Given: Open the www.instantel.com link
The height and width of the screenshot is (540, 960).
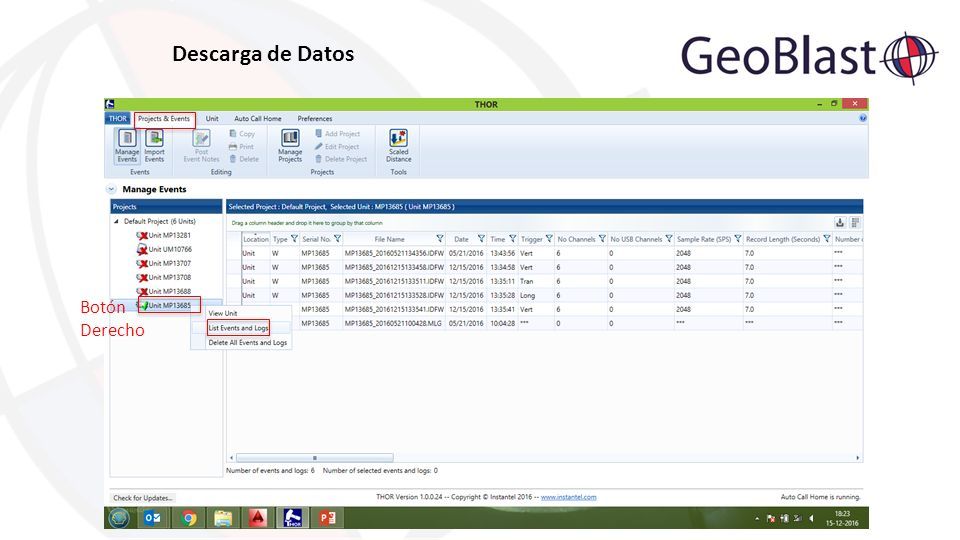Looking at the screenshot, I should pos(568,497).
